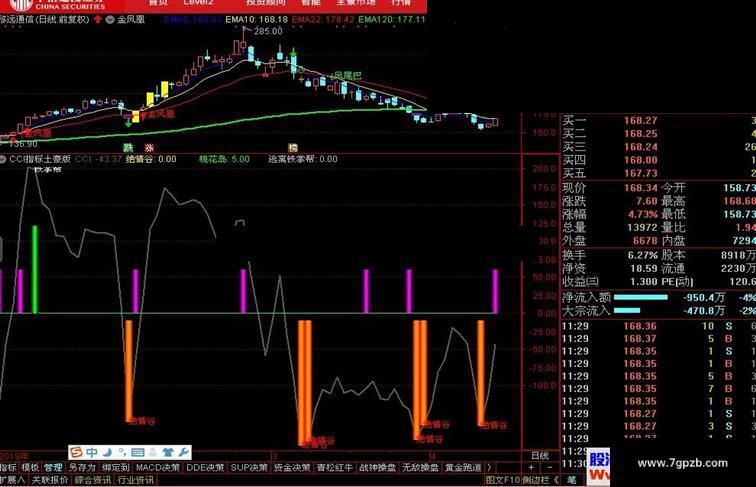
Task: Click the 买五 price 167.73
Action: [640, 173]
